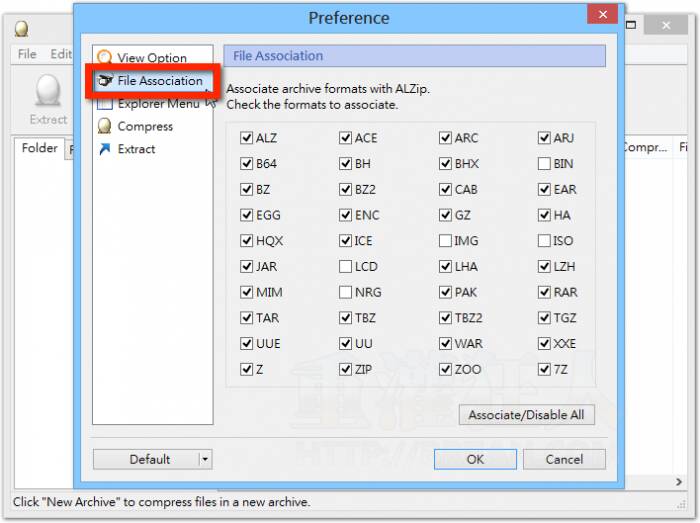Enable the ISO format association

(x=544, y=241)
